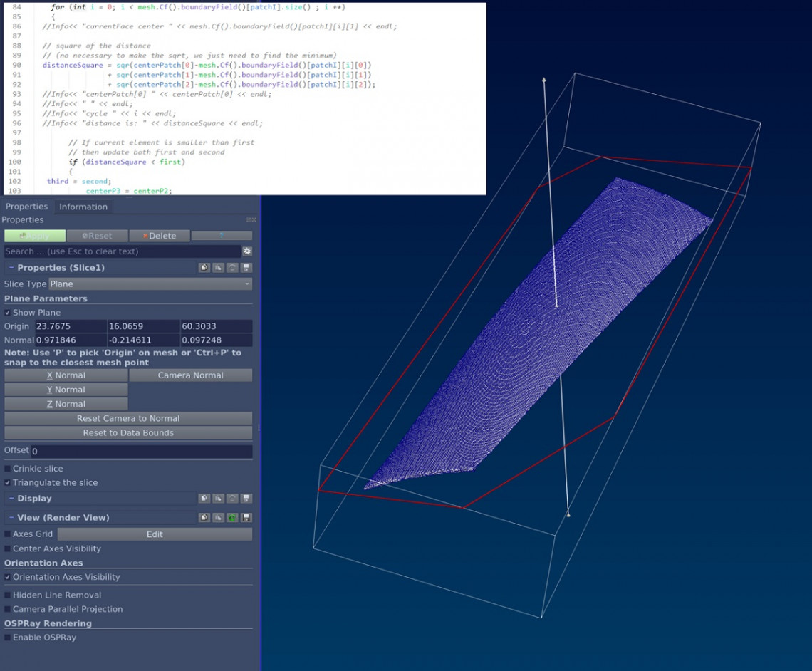Click the plane origin handle on the slice
Image resolution: width=812 pixels, height=671 pixels.
[557, 306]
